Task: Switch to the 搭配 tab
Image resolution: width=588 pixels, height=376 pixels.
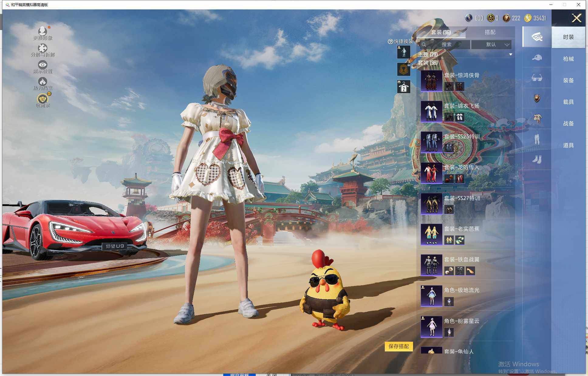Action: [x=490, y=32]
